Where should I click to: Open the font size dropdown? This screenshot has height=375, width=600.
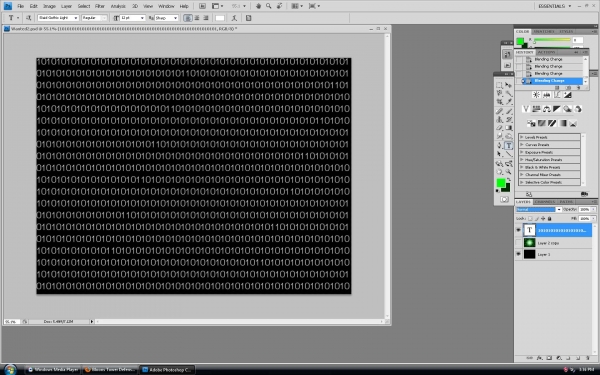[142, 18]
